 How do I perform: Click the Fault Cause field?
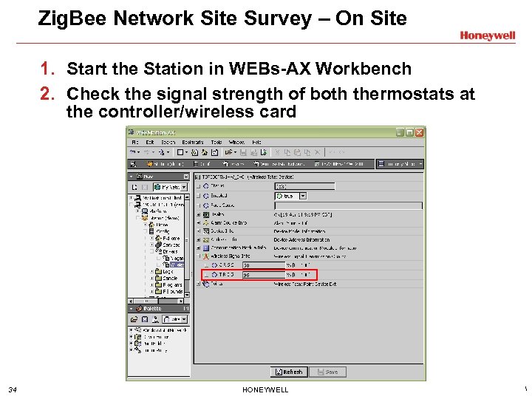point(348,205)
